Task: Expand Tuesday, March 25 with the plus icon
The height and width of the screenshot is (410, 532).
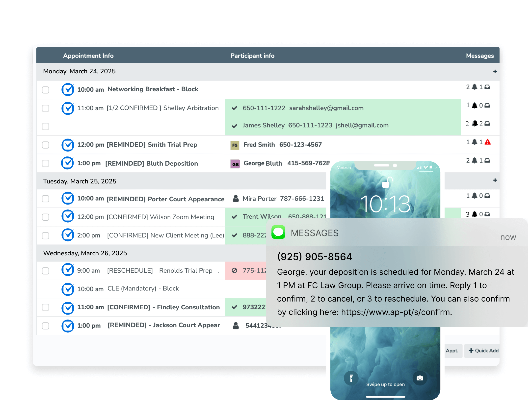Action: 495,180
